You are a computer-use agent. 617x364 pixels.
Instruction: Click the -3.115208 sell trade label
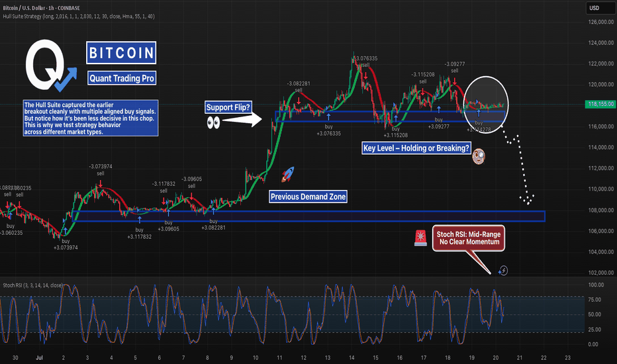pyautogui.click(x=423, y=78)
